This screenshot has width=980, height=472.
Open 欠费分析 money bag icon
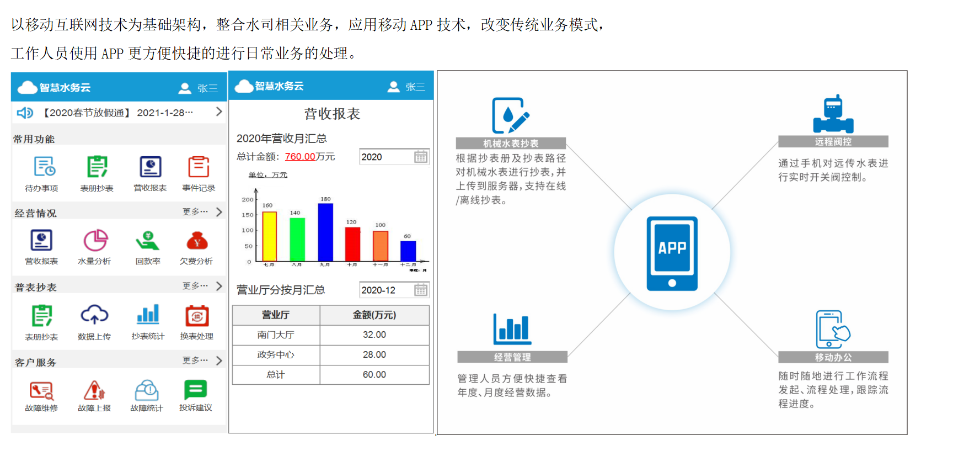point(197,241)
